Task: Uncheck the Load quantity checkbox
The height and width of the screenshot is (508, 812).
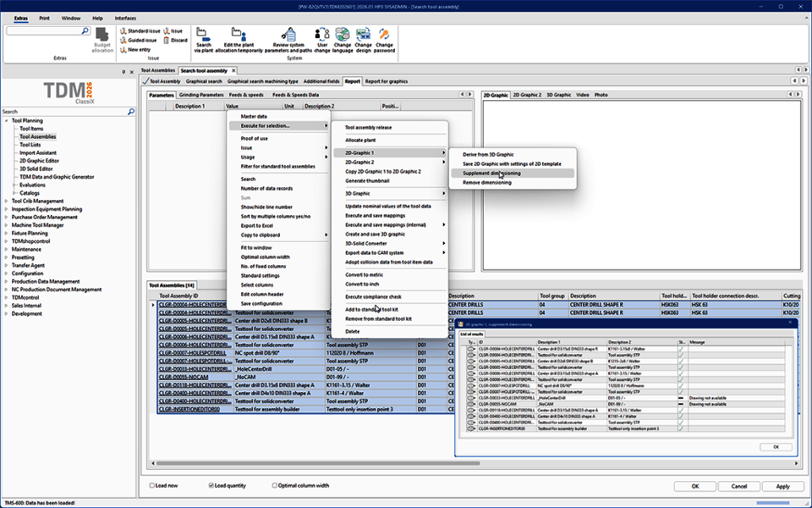Action: [211, 486]
